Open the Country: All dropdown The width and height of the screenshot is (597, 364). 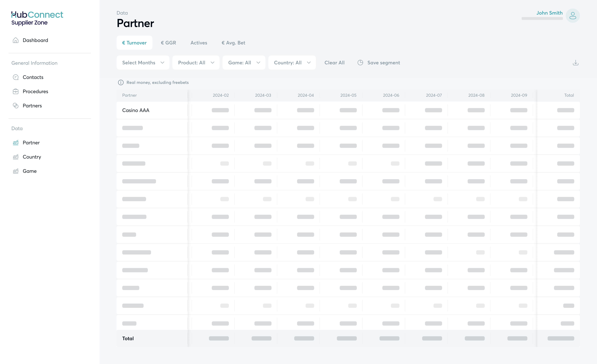[292, 63]
